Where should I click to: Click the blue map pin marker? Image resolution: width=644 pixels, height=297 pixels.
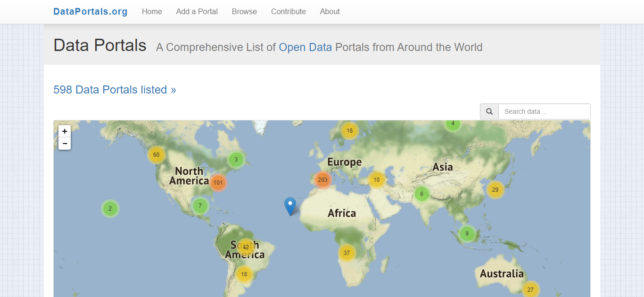[290, 206]
